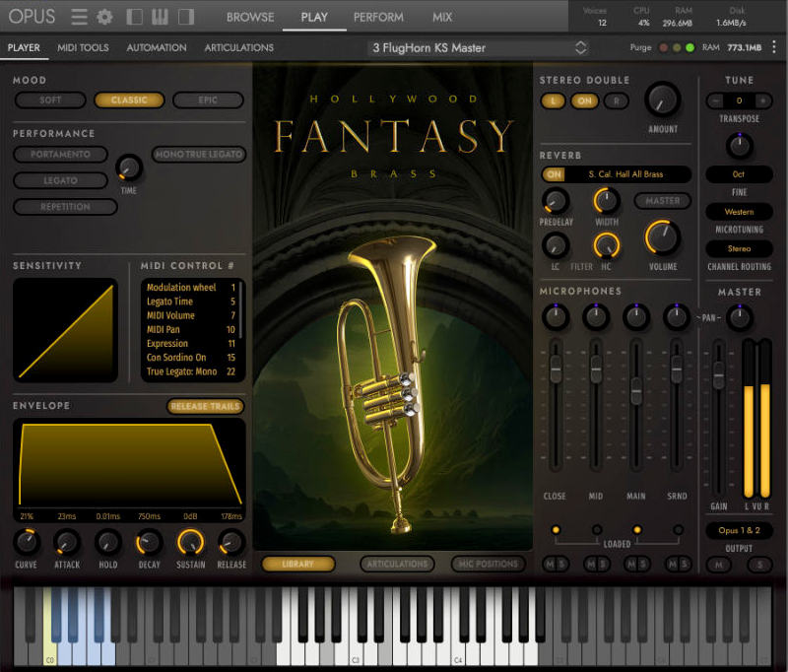Click the first panel layout icon beside the gear

134,16
